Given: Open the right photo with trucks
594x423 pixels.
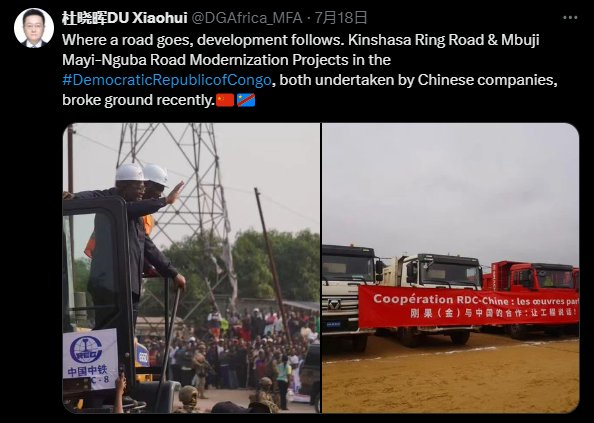Looking at the screenshot, I should click(450, 268).
